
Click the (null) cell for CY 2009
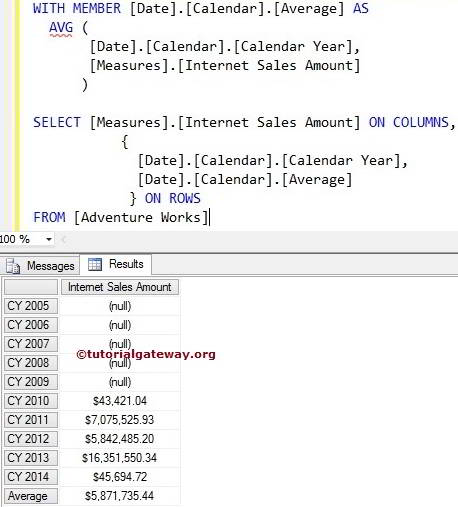(120, 382)
